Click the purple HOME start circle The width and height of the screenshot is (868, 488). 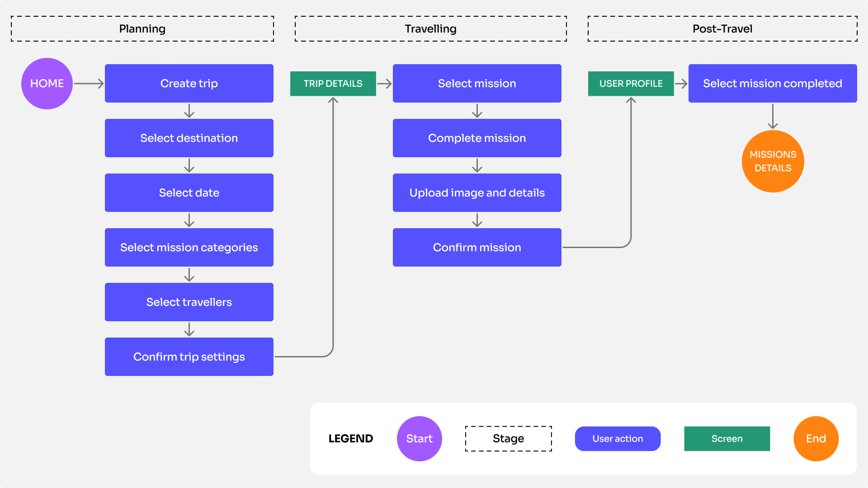[47, 84]
